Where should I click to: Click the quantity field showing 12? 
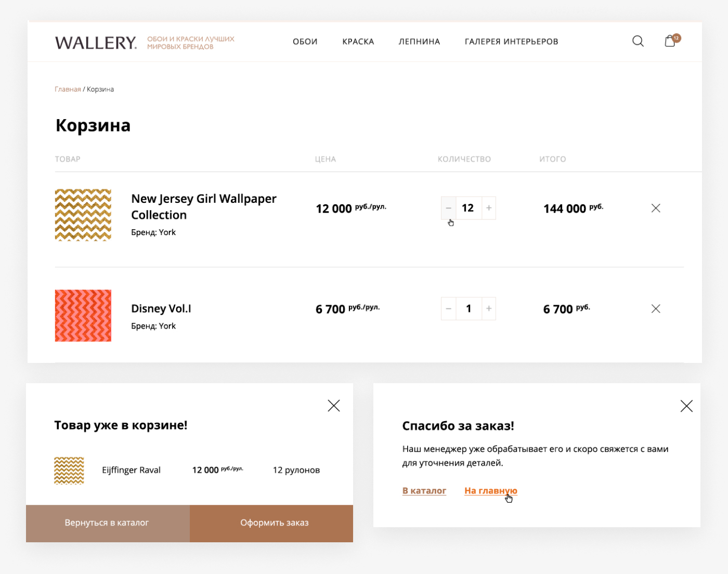[469, 208]
